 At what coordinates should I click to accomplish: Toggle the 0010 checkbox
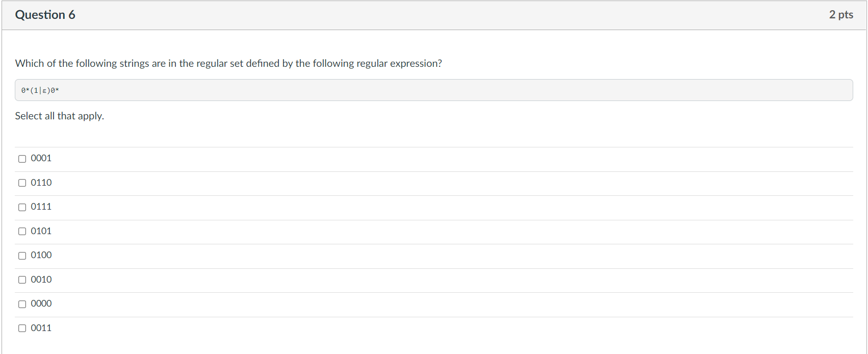click(x=22, y=280)
